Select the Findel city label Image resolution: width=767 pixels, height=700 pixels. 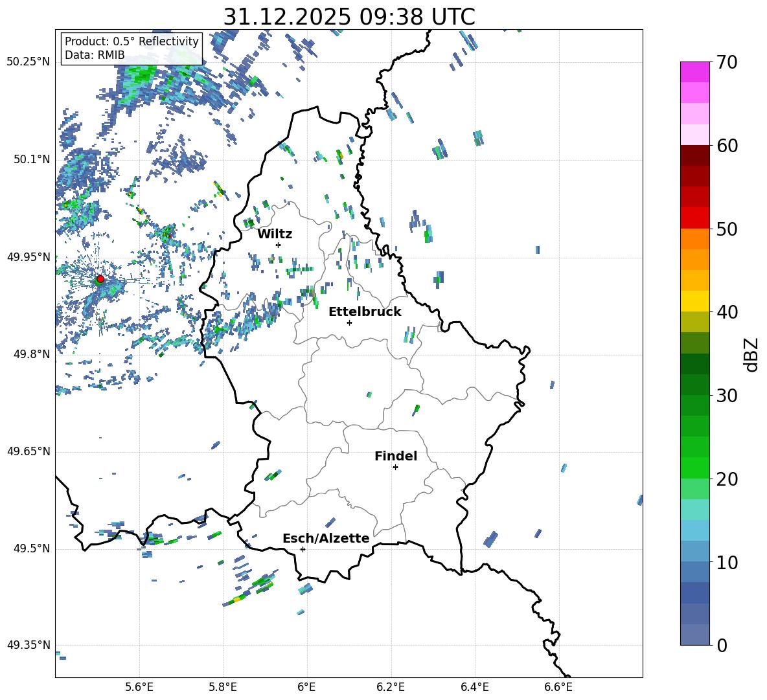click(396, 456)
